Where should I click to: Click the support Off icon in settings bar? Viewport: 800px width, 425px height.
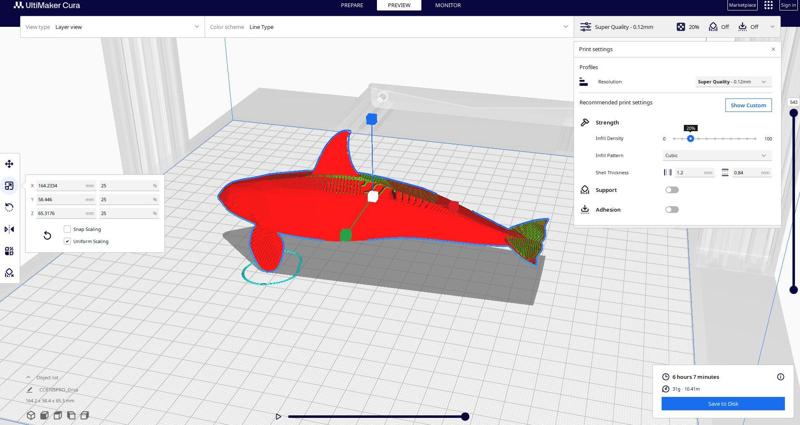(713, 27)
